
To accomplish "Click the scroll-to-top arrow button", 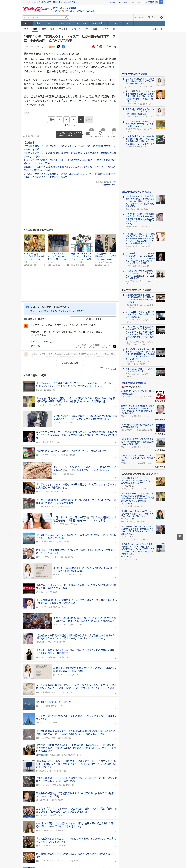I will pos(180,537).
